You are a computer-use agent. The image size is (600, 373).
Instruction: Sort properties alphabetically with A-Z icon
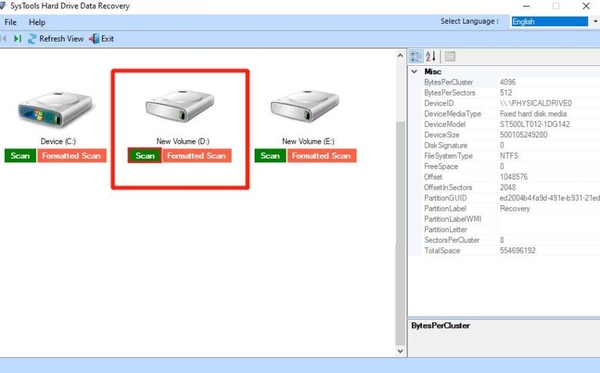coord(431,57)
